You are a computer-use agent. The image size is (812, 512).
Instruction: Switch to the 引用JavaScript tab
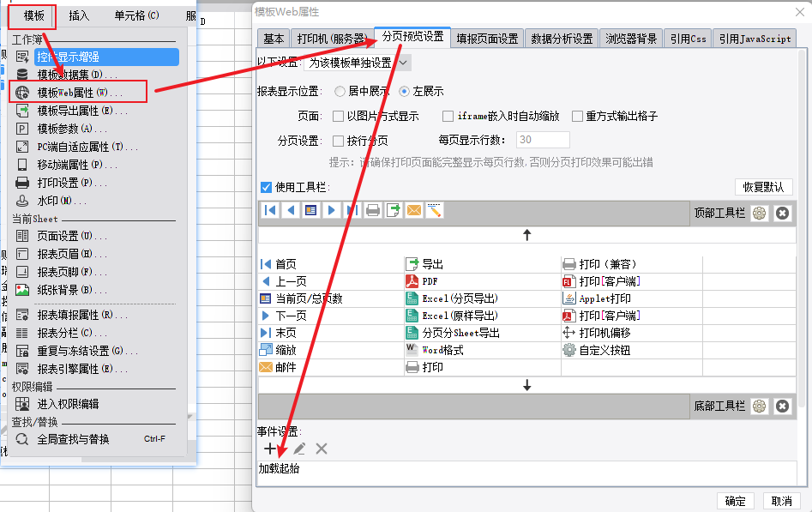[755, 39]
